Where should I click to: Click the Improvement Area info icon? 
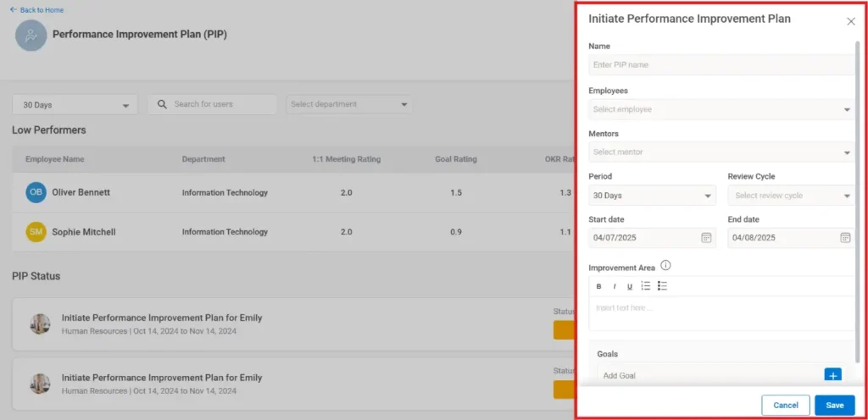[665, 266]
